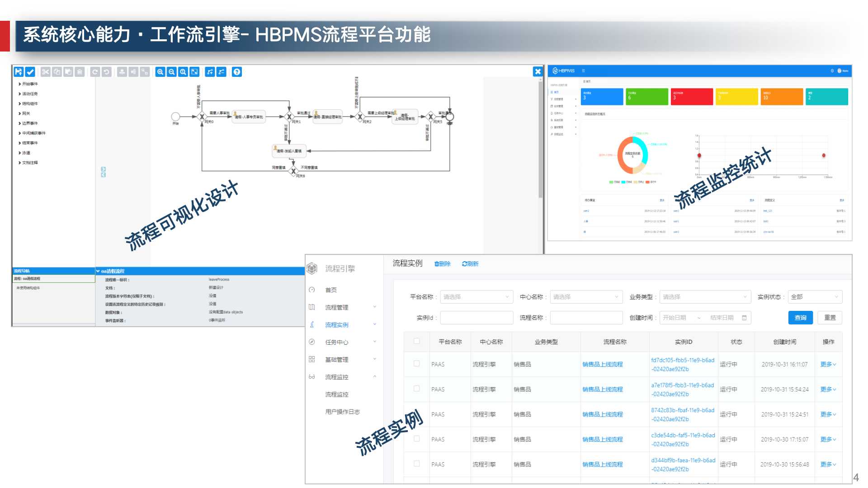Click the validate checkmark icon in the toolbar
This screenshot has height=488, width=868.
coord(30,71)
